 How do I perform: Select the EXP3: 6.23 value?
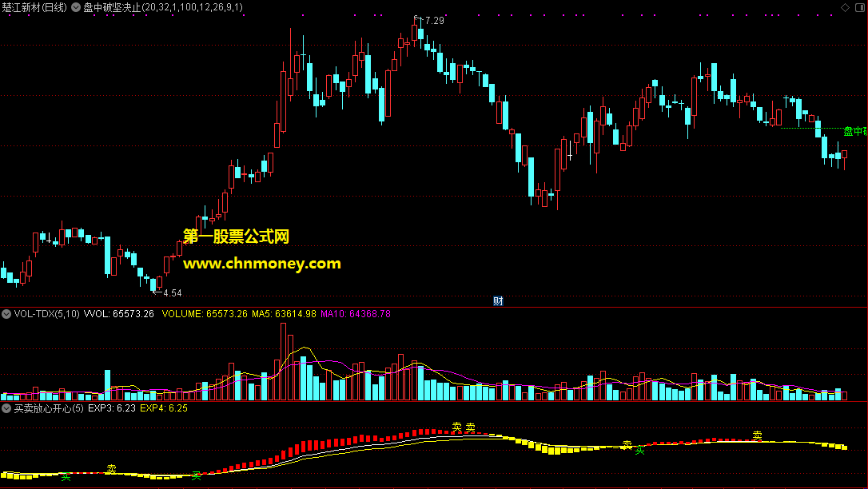pyautogui.click(x=112, y=408)
